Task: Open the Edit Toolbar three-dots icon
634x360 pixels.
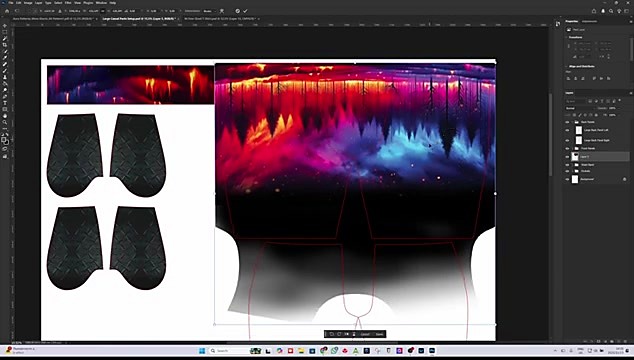Action: coord(5,128)
